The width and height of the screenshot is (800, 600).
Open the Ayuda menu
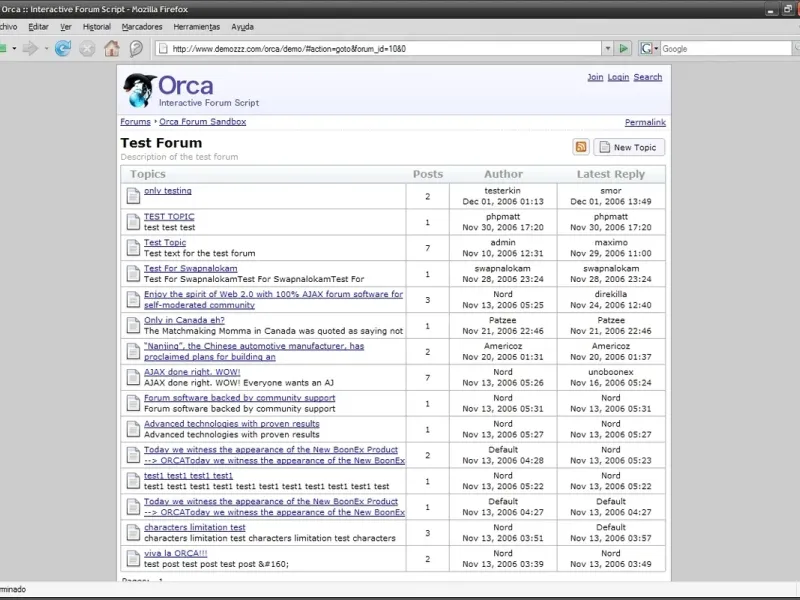tap(242, 27)
